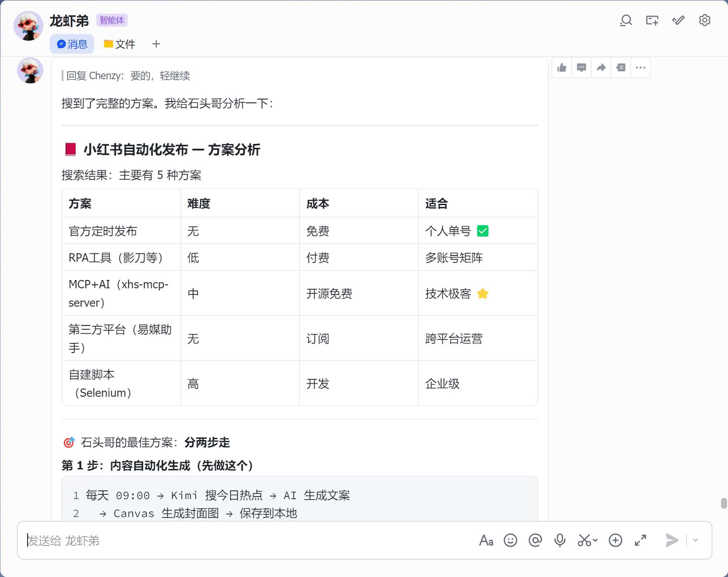Screen dimensions: 728x577
Task: Expand the input box with arrows icon
Action: click(x=640, y=541)
